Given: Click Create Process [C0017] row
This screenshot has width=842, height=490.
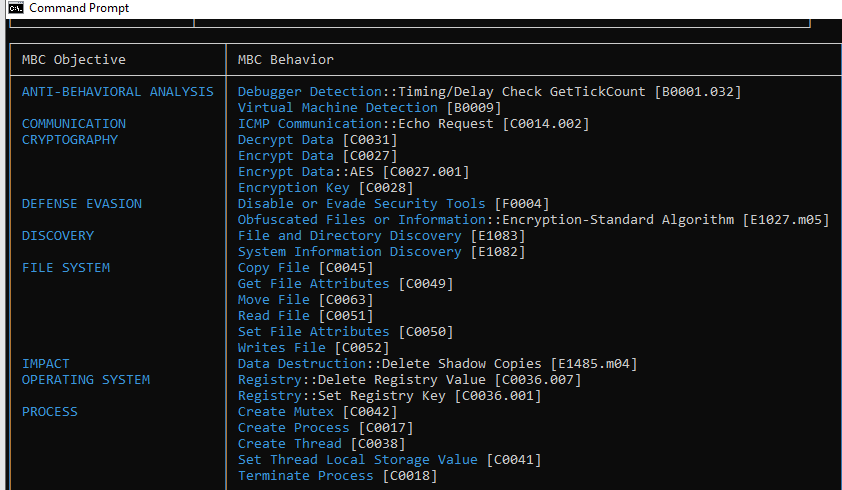Looking at the screenshot, I should (x=325, y=428).
